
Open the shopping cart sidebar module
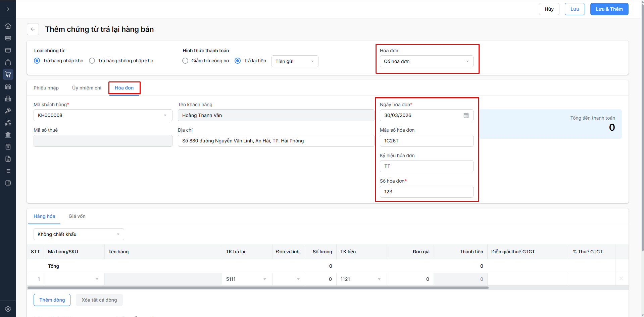click(x=8, y=74)
